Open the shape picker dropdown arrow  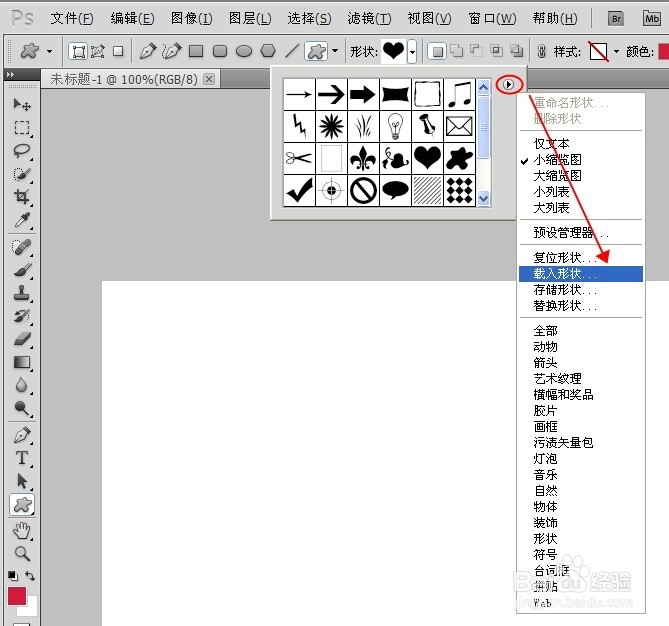click(412, 52)
